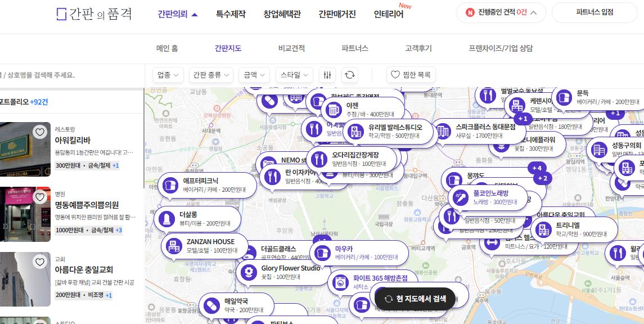This screenshot has width=644, height=324.
Task: Open the filter sliders icon
Action: [327, 75]
